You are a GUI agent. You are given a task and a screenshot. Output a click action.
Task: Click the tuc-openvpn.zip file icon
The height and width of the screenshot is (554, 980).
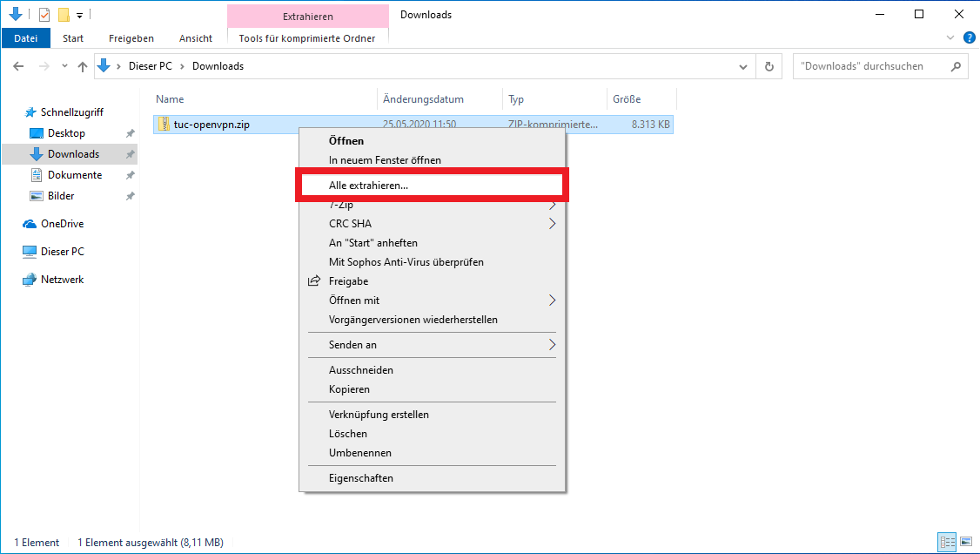[164, 125]
